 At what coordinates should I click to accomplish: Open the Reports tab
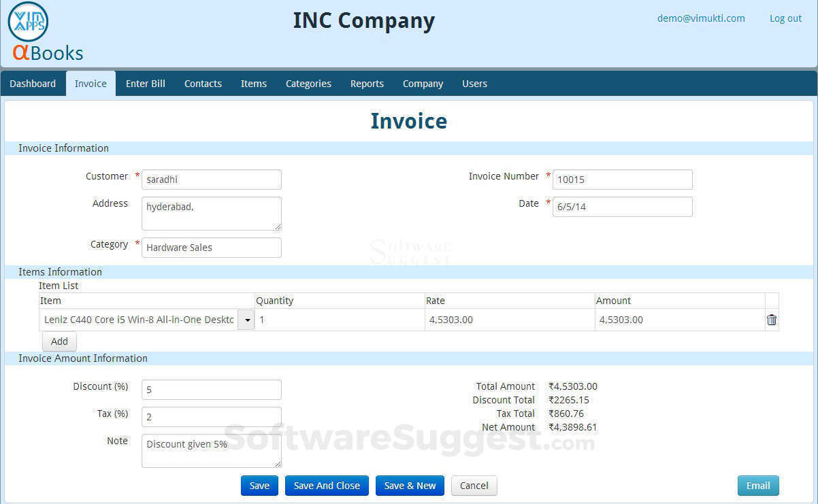(367, 84)
